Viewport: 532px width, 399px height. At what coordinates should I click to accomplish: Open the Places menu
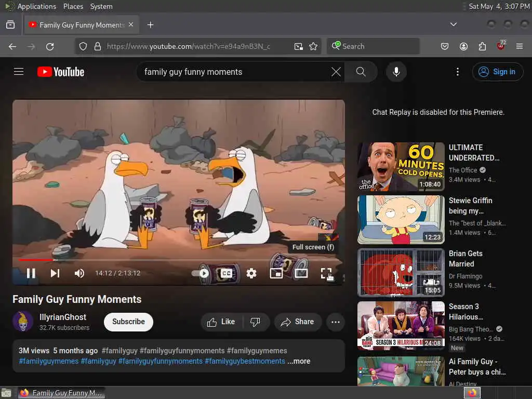[73, 6]
